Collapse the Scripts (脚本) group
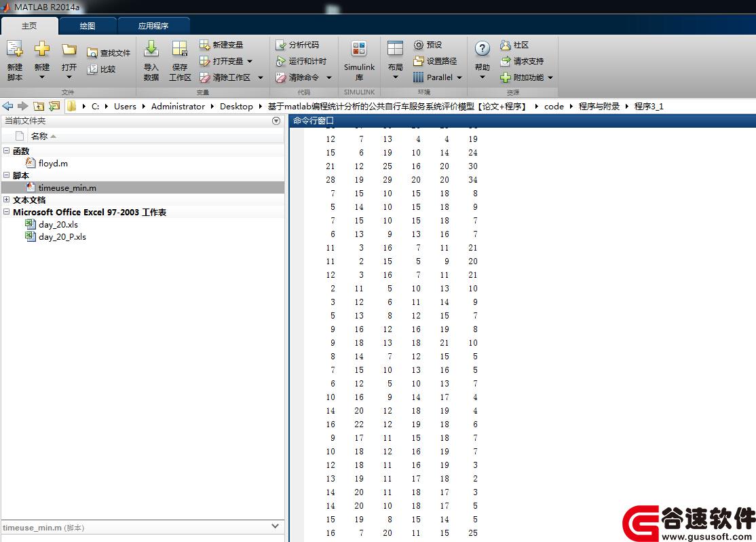This screenshot has height=542, width=756. (6, 175)
